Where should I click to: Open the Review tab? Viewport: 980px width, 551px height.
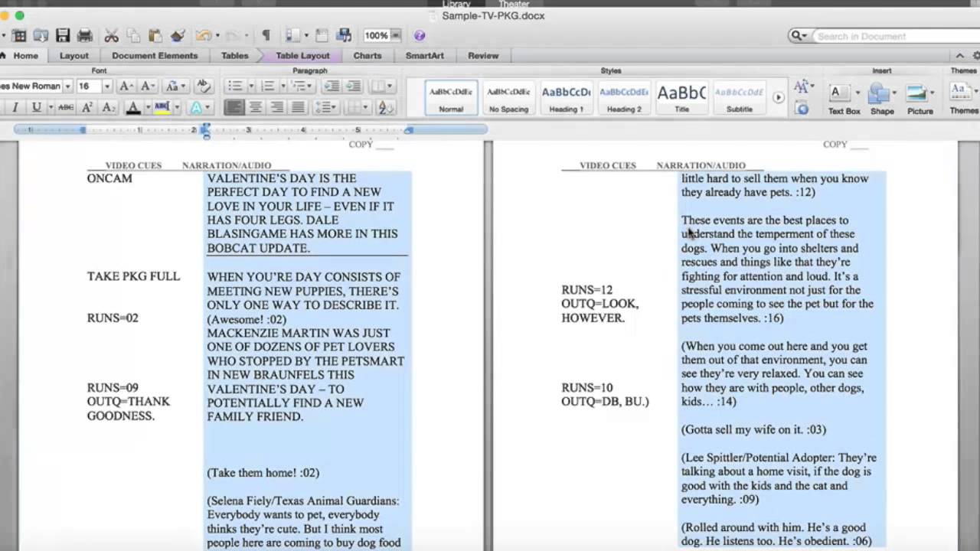[x=483, y=55]
